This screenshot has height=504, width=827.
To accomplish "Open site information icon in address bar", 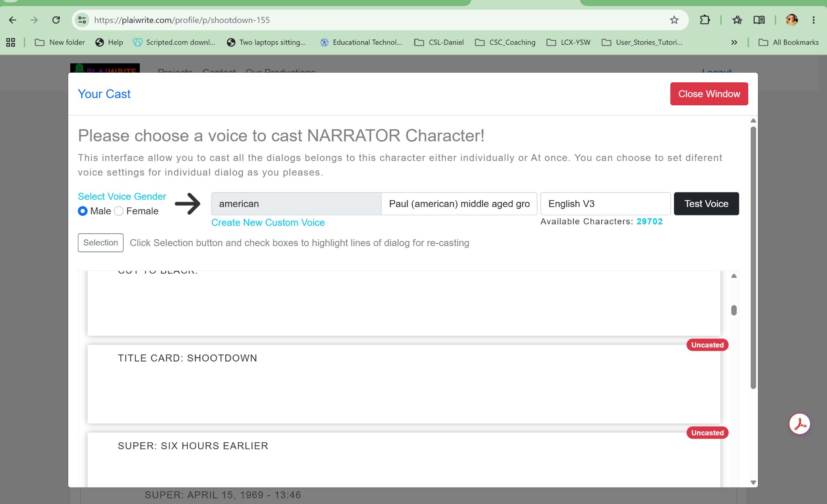I will click(82, 20).
